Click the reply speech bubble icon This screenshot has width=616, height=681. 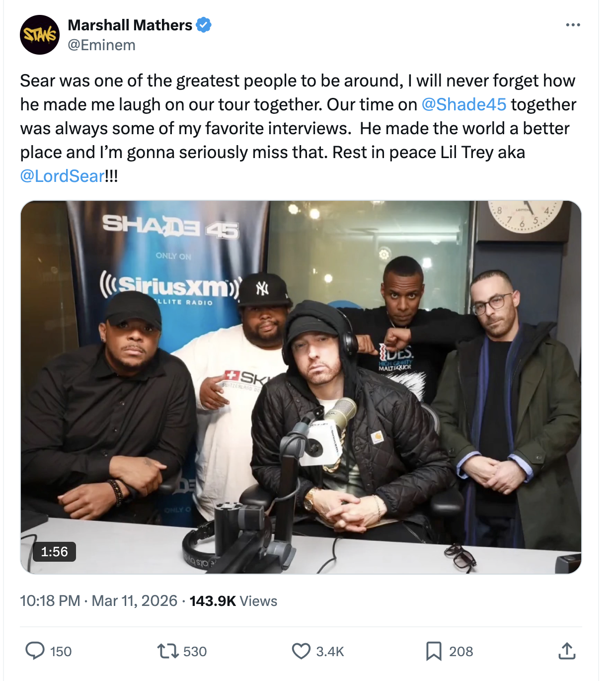click(35, 651)
